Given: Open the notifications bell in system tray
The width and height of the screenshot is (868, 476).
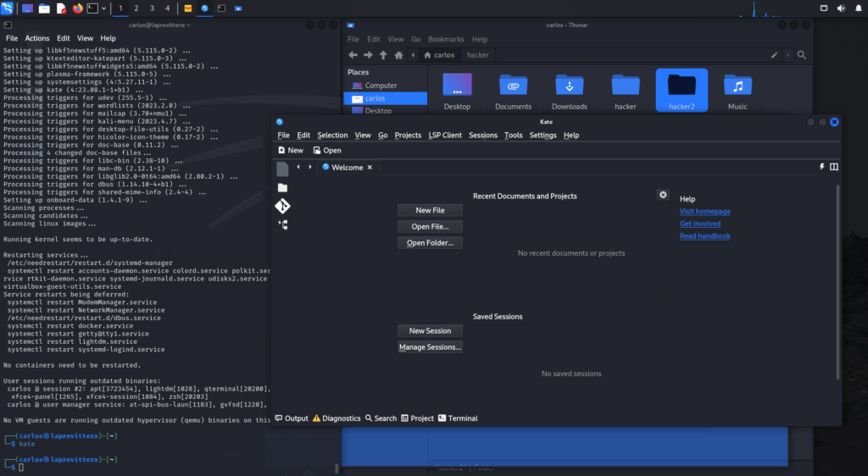Looking at the screenshot, I should tap(859, 8).
